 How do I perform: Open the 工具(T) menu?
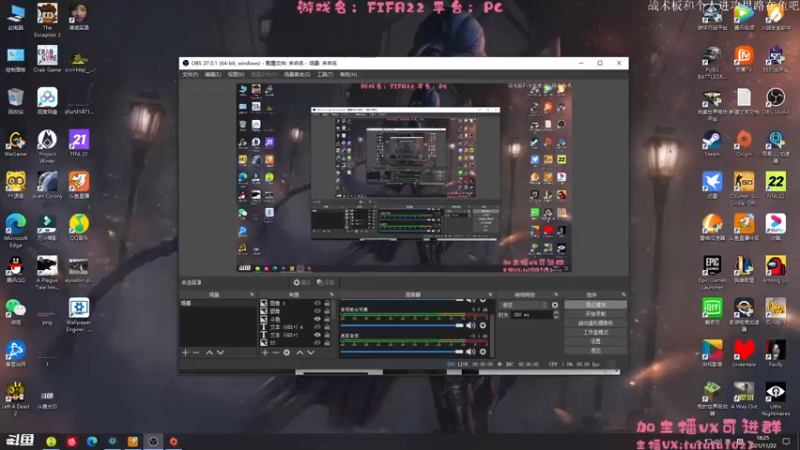(325, 74)
